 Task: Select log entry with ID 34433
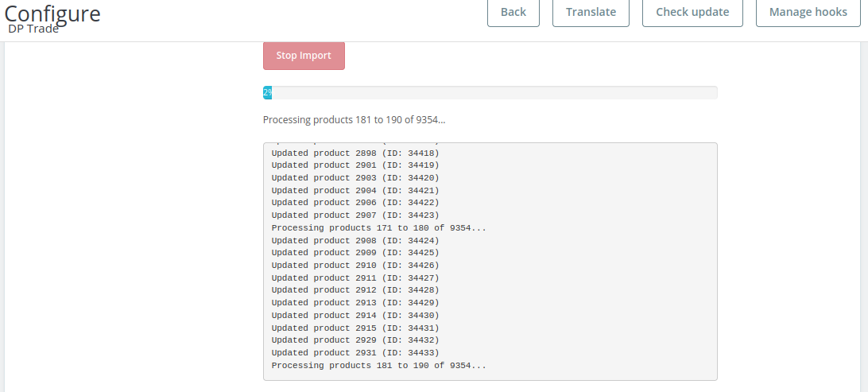tap(355, 353)
